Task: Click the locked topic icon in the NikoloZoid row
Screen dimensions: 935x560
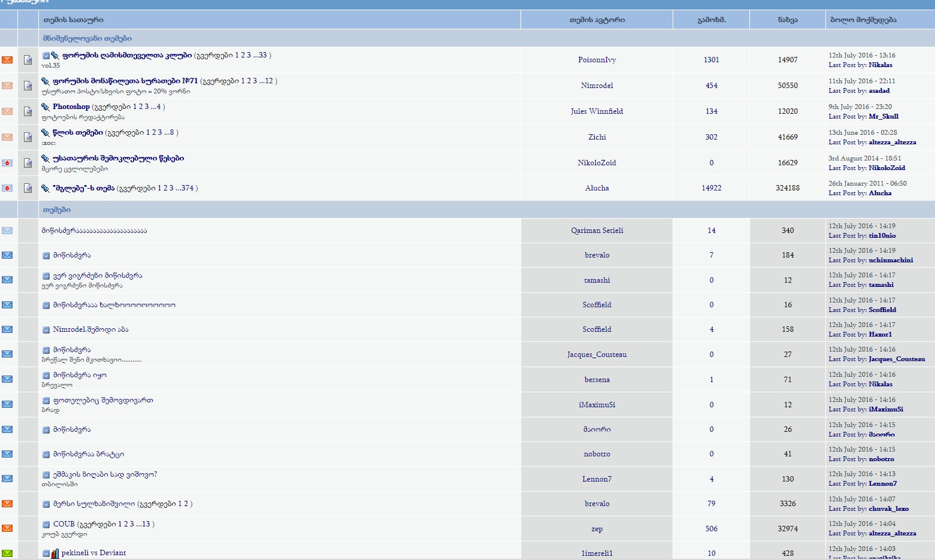Action: click(7, 163)
